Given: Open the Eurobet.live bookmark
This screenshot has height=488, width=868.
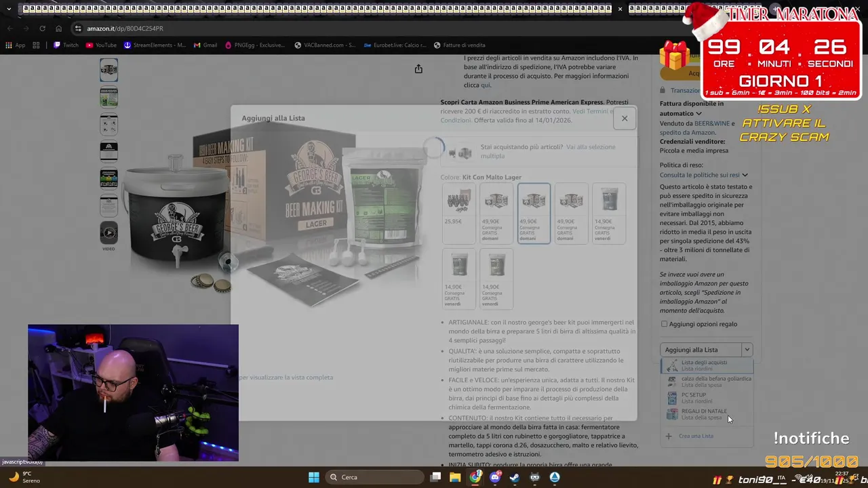Looking at the screenshot, I should (395, 45).
